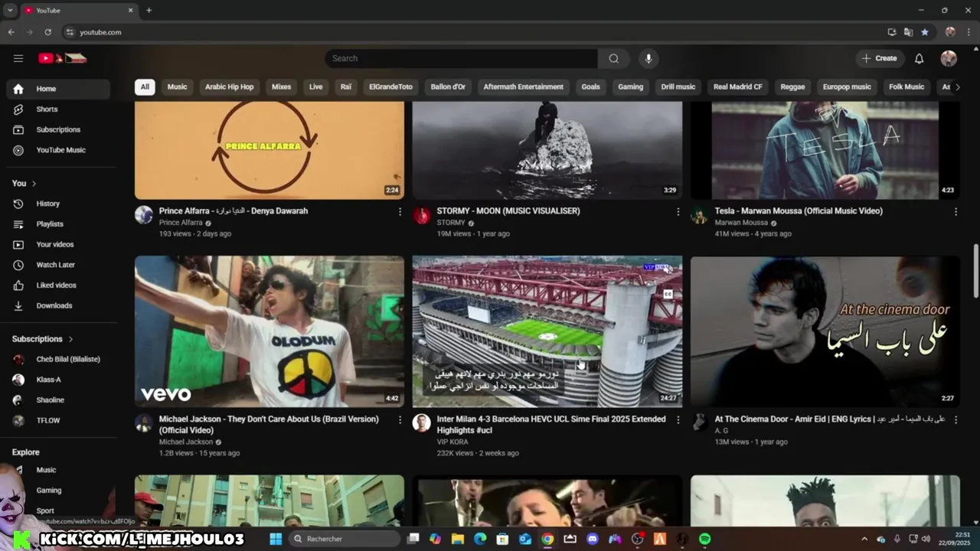Open Klass-A channel subscription
Screen dimensions: 980x551
coord(58,380)
